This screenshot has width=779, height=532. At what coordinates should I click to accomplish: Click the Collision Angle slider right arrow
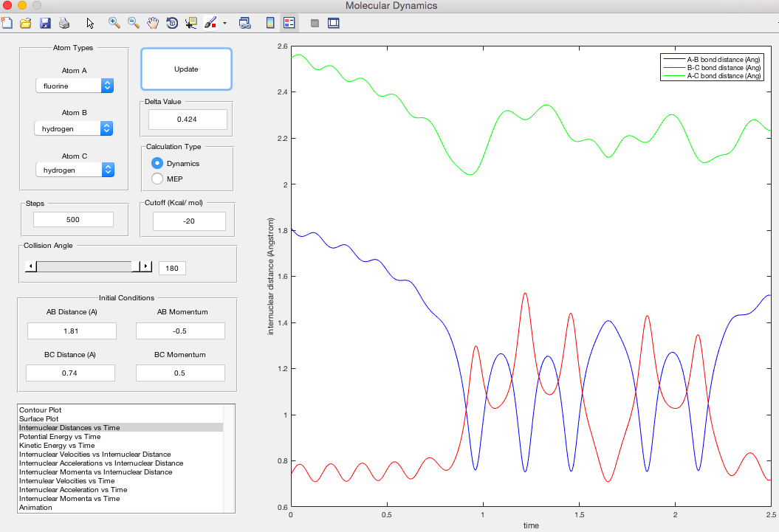146,266
